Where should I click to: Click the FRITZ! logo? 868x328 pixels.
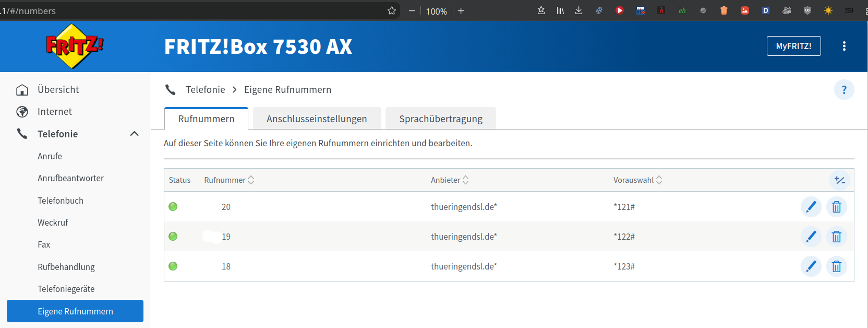[75, 46]
